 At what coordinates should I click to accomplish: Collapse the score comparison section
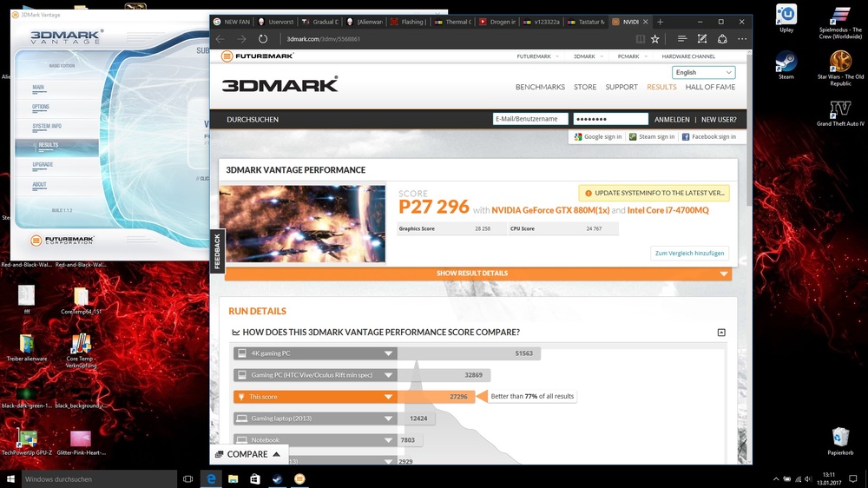720,333
